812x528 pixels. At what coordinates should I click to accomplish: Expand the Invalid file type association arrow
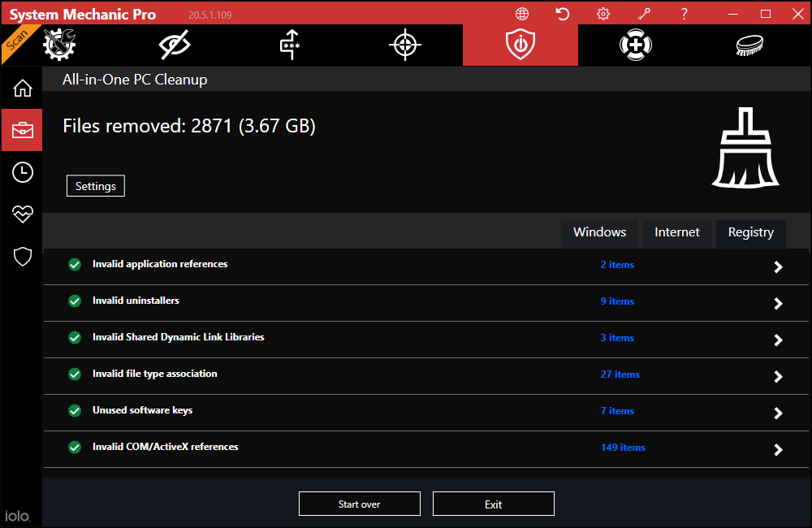778,376
